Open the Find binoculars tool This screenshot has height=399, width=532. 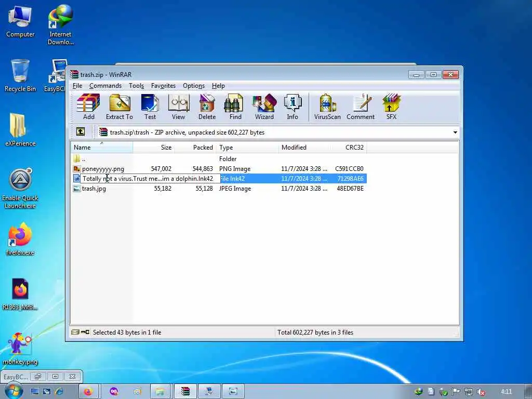(x=235, y=107)
